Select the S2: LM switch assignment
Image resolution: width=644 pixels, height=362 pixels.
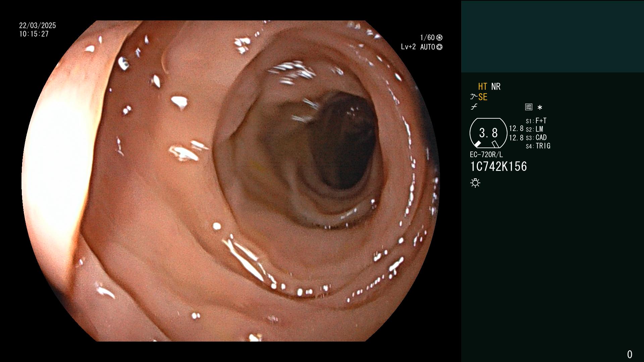tap(534, 129)
